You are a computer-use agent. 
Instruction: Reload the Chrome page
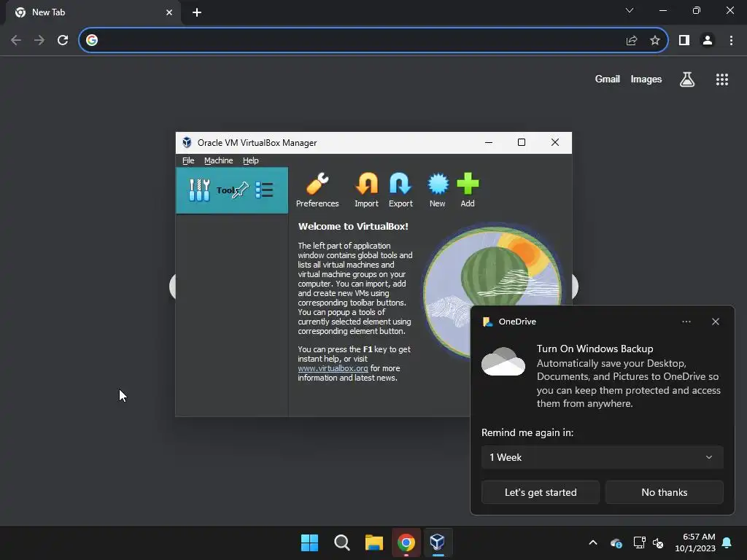point(63,40)
